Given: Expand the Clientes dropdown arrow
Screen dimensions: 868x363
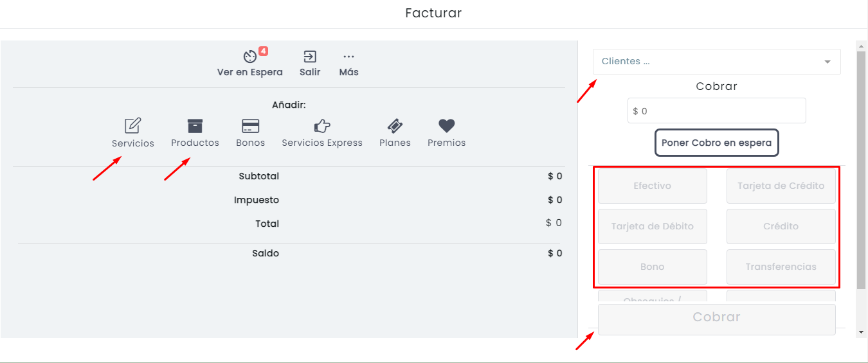Looking at the screenshot, I should pyautogui.click(x=827, y=62).
